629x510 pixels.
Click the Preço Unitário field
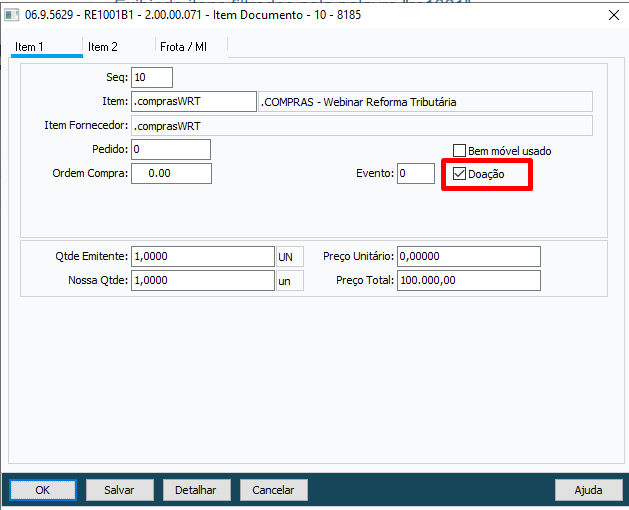coord(469,256)
